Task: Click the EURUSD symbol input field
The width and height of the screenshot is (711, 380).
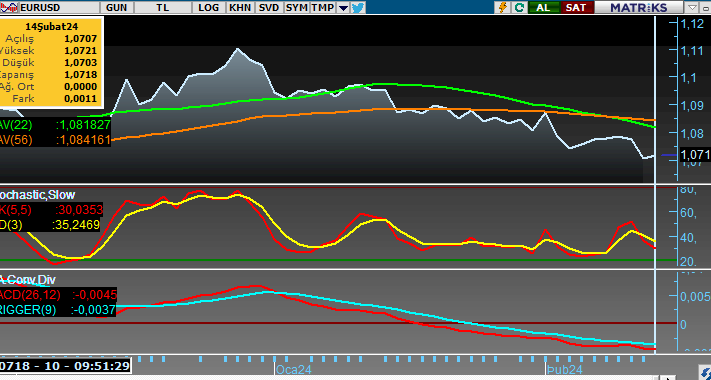Action: pos(59,7)
